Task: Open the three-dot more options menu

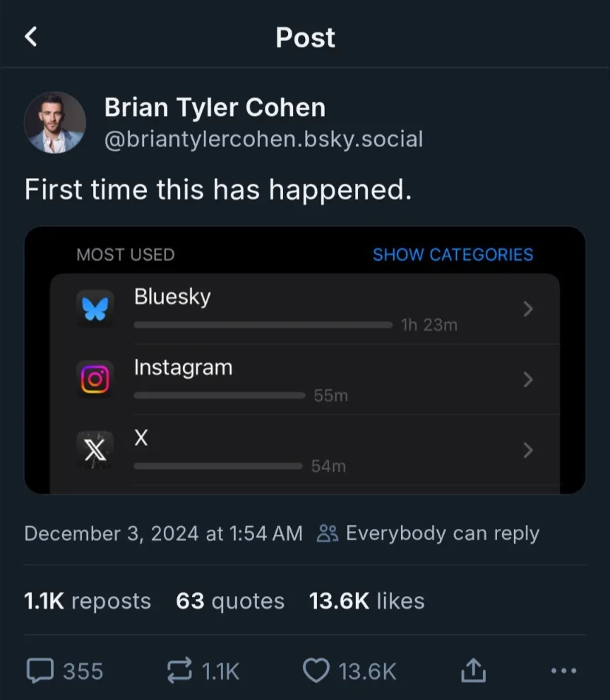Action: coord(563,670)
